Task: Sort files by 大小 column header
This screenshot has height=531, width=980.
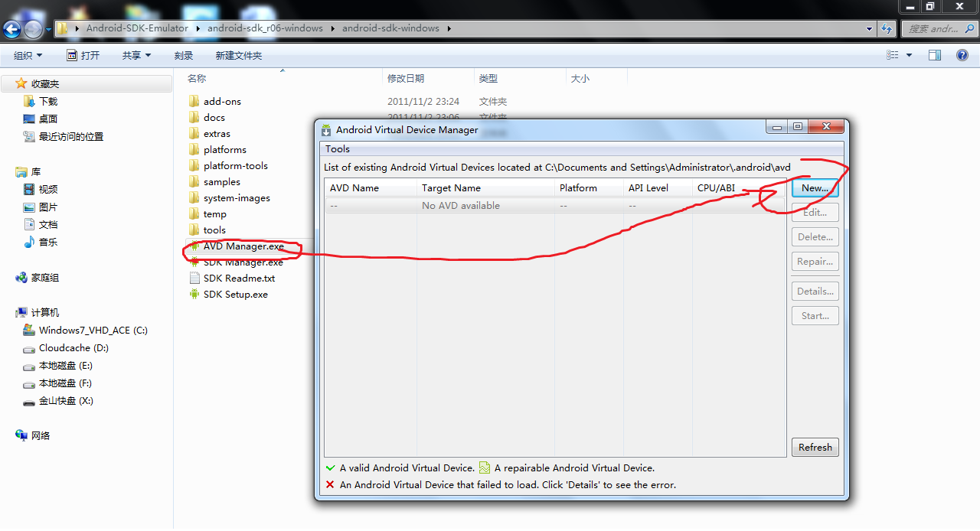Action: click(596, 78)
